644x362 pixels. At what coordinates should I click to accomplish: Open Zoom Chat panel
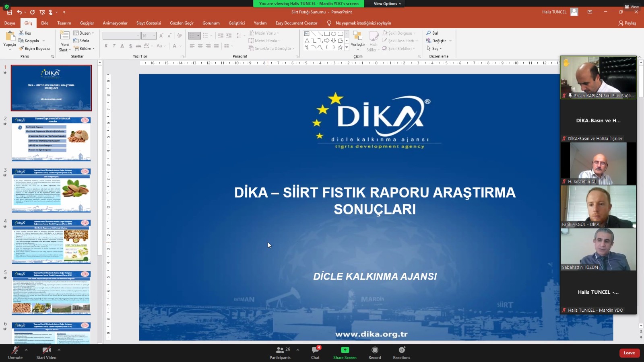pyautogui.click(x=315, y=353)
